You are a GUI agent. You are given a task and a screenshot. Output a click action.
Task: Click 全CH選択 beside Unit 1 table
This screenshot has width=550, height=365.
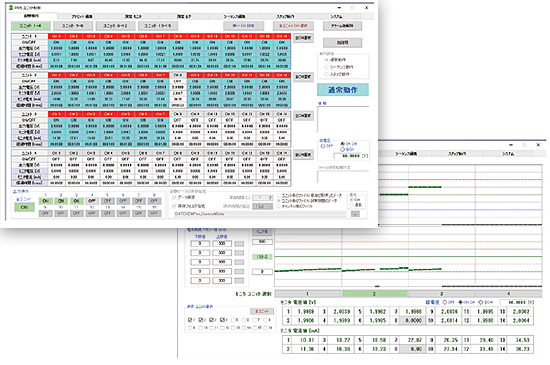pyautogui.click(x=303, y=38)
